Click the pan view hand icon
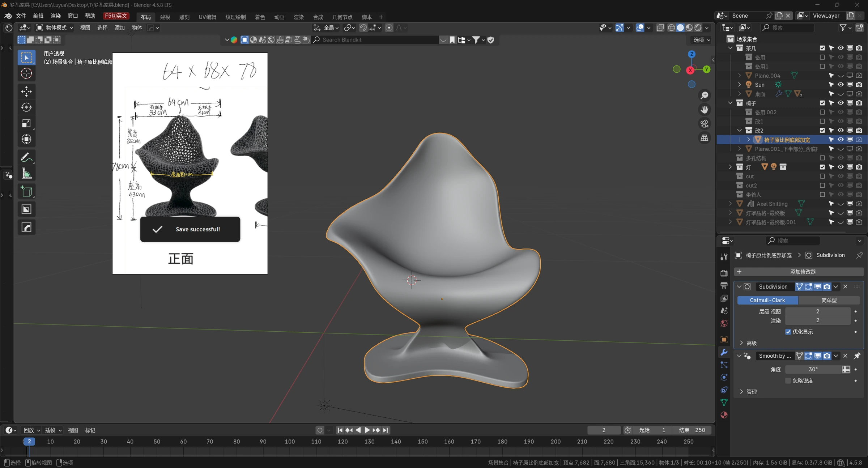 (704, 110)
